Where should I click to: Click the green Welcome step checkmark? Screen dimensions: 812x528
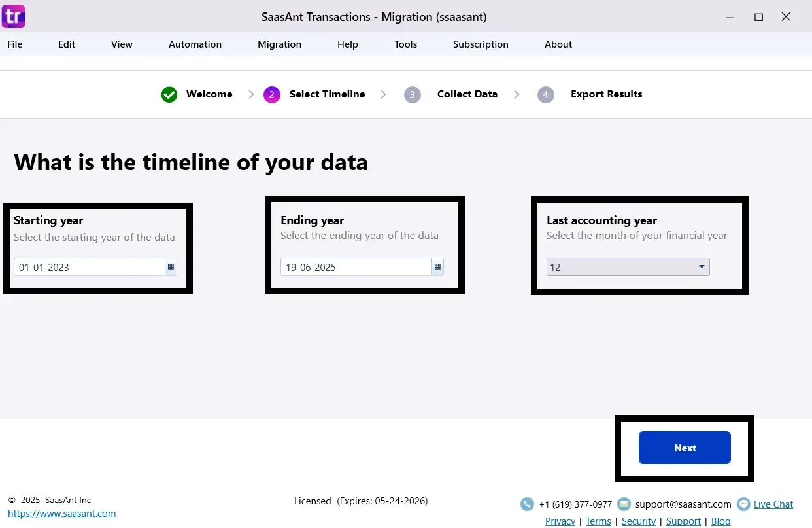[169, 95]
